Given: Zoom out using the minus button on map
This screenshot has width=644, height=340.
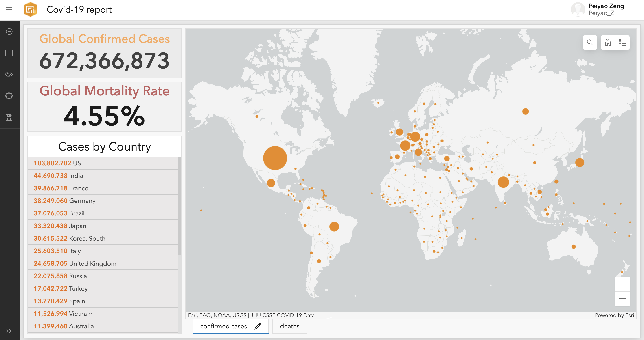Looking at the screenshot, I should click(x=623, y=298).
